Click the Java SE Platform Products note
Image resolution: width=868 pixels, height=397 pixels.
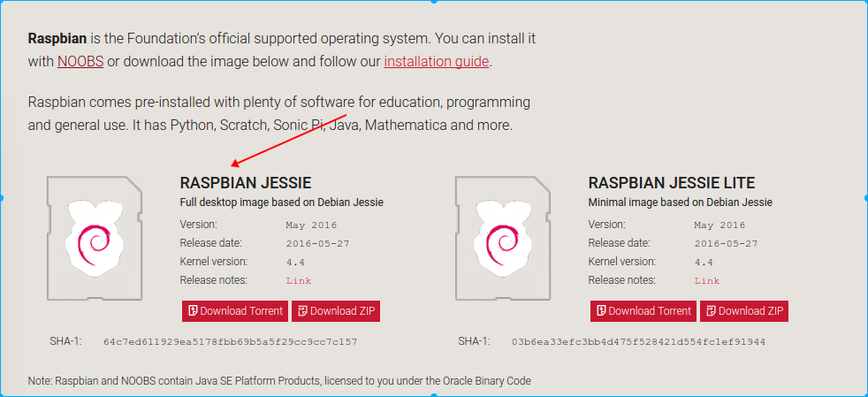279,381
